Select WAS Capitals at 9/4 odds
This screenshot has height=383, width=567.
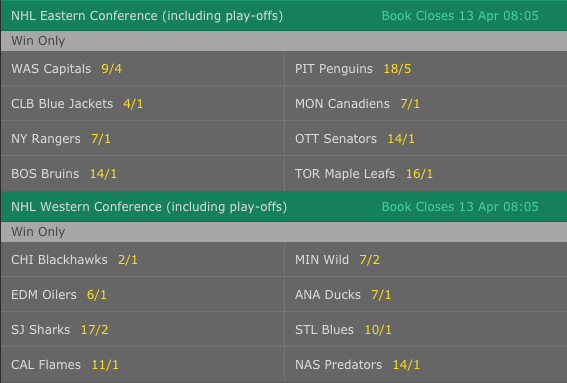(x=142, y=68)
